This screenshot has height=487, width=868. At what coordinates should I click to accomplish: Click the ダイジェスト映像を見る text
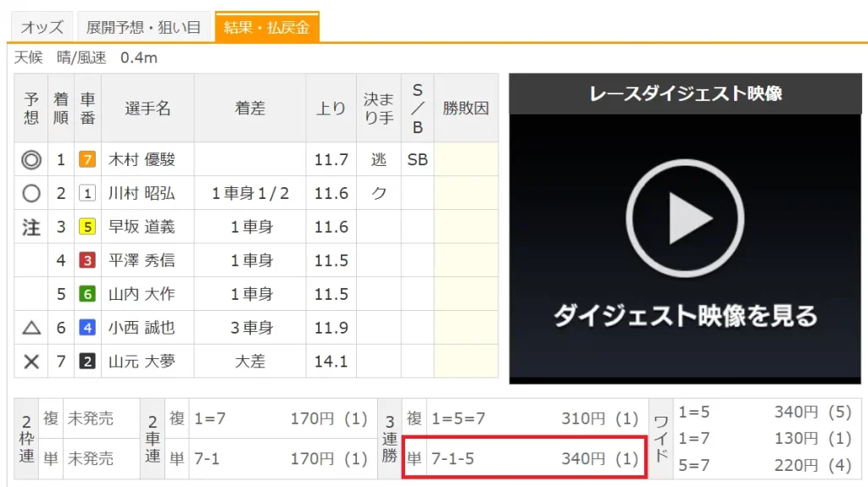point(684,316)
